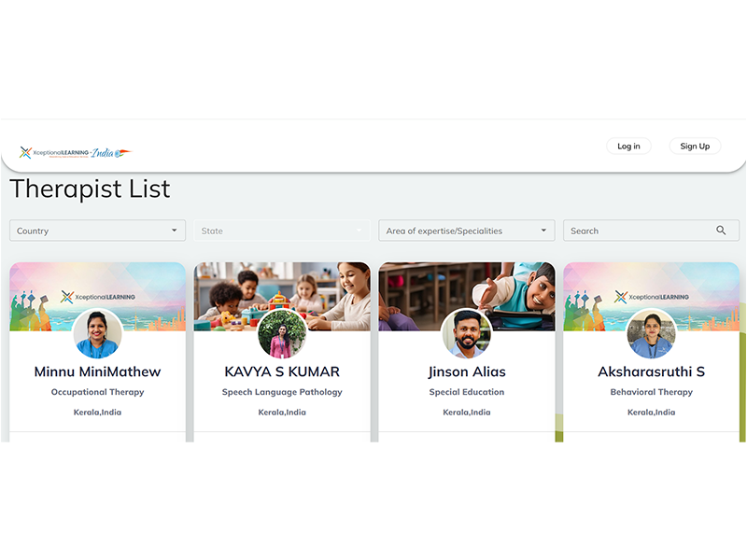The height and width of the screenshot is (560, 747).
Task: Click the Therapist List heading
Action: [90, 189]
